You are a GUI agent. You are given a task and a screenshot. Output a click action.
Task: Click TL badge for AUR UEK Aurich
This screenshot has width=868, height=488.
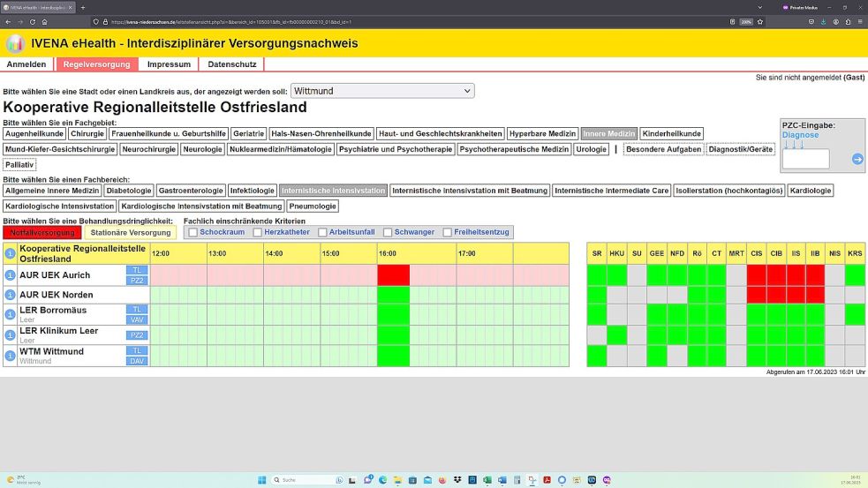tap(137, 270)
